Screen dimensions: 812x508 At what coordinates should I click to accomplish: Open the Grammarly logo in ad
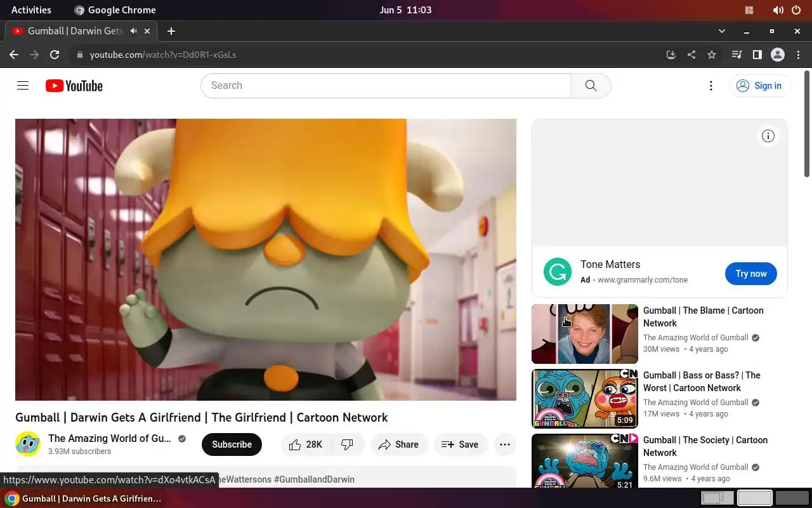558,272
